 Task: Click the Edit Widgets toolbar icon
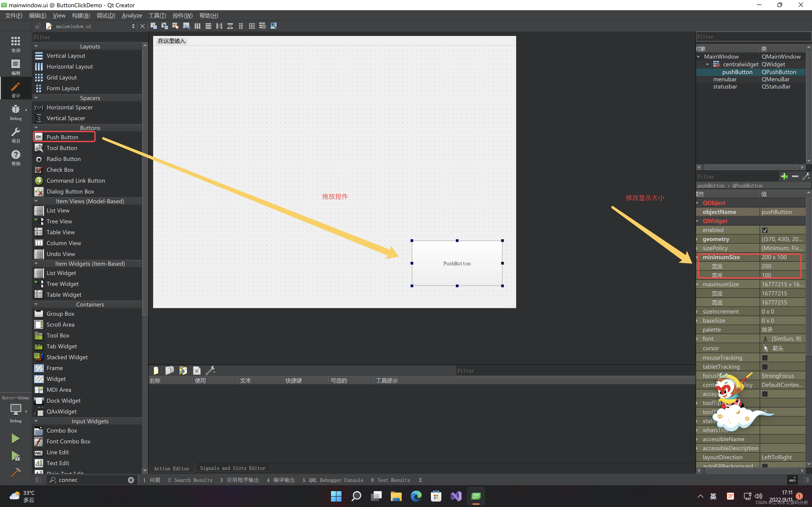(x=154, y=26)
